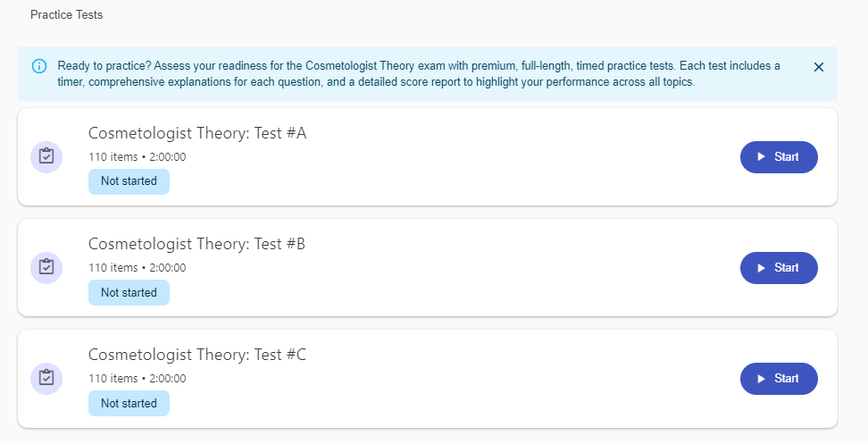Open the Cosmetologist Theory: Test #B title
This screenshot has height=444, width=868.
click(196, 245)
